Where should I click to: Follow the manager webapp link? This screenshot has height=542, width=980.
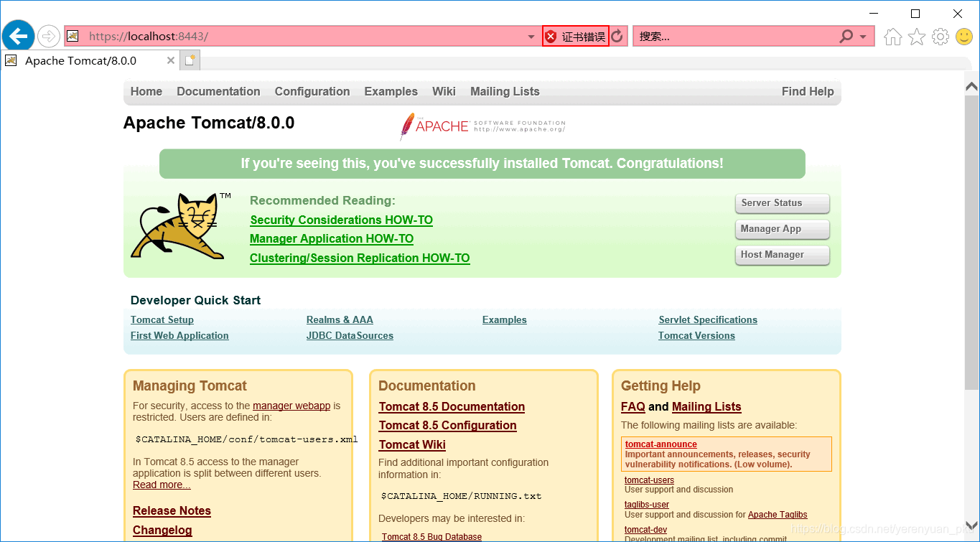[x=291, y=406]
